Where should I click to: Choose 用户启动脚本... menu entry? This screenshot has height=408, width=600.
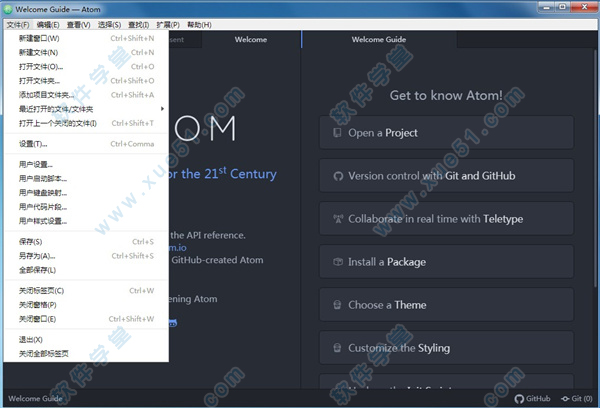click(x=86, y=179)
